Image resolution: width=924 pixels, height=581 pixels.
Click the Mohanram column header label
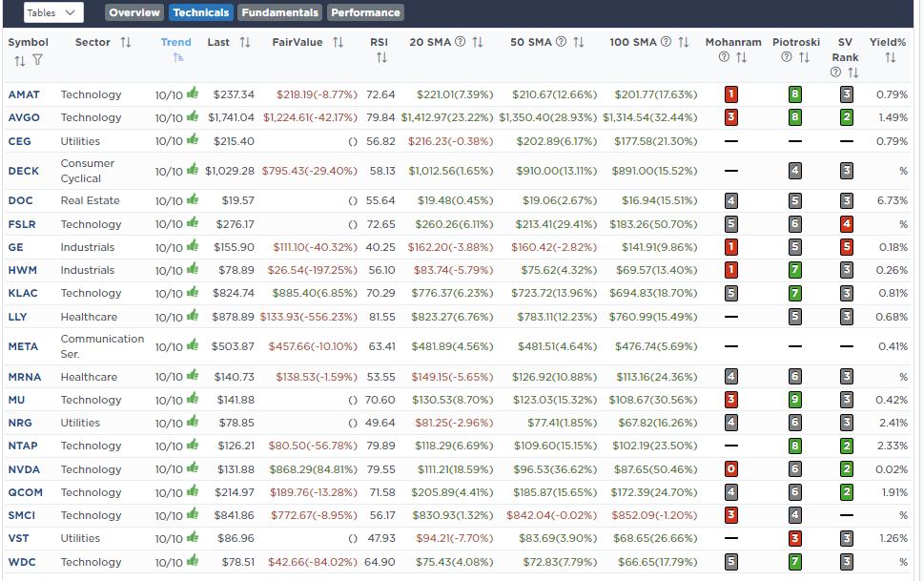click(x=733, y=43)
